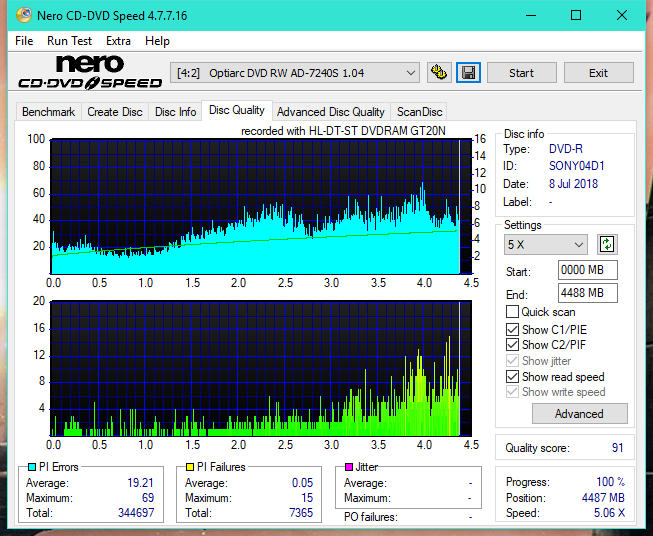Click the End MB input field

[x=587, y=293]
